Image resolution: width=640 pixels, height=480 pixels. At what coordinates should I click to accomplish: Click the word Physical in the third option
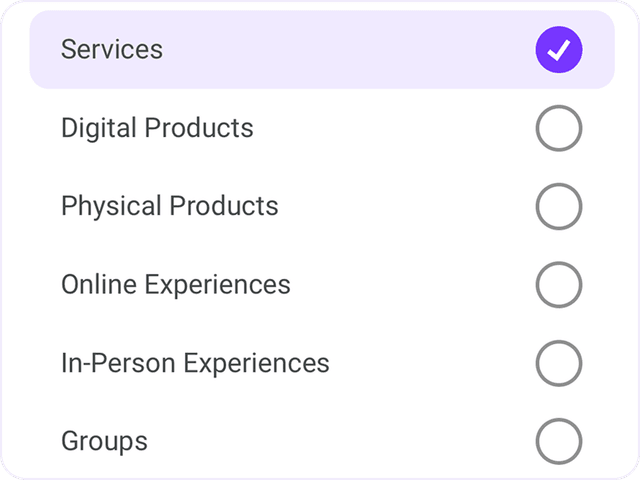click(110, 206)
